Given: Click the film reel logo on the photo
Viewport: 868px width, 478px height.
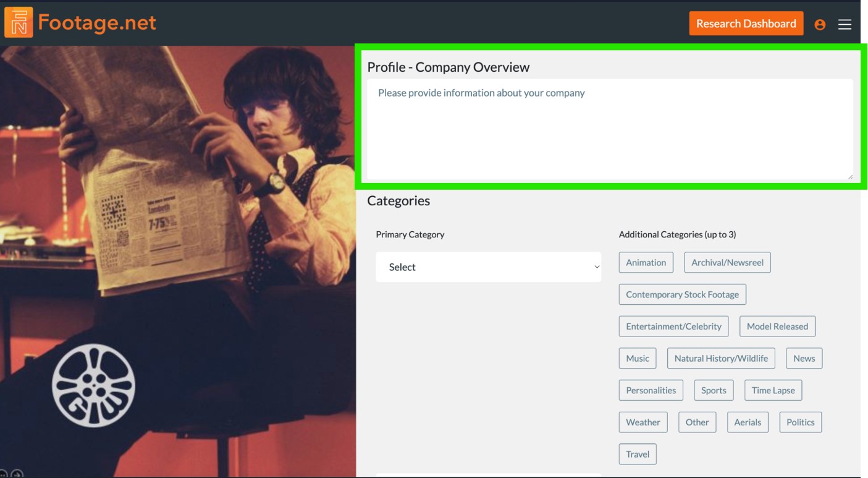Looking at the screenshot, I should click(x=93, y=385).
